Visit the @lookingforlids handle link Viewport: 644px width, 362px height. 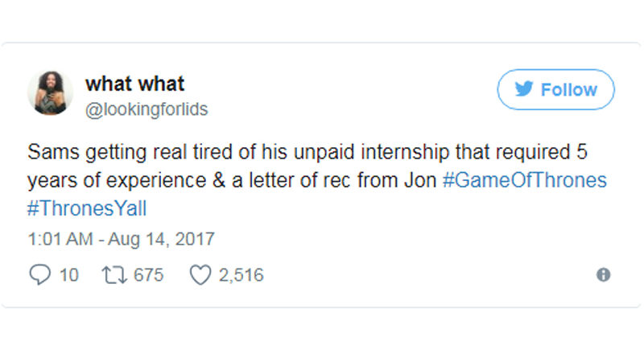tap(146, 109)
